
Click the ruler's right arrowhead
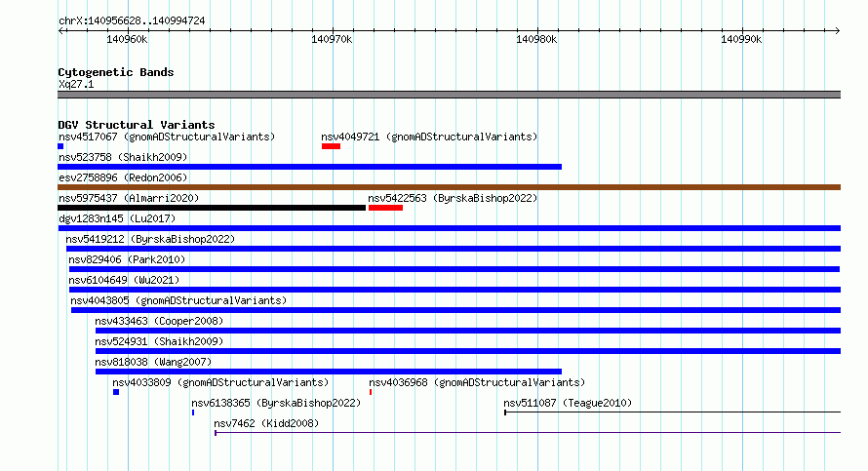tap(838, 31)
